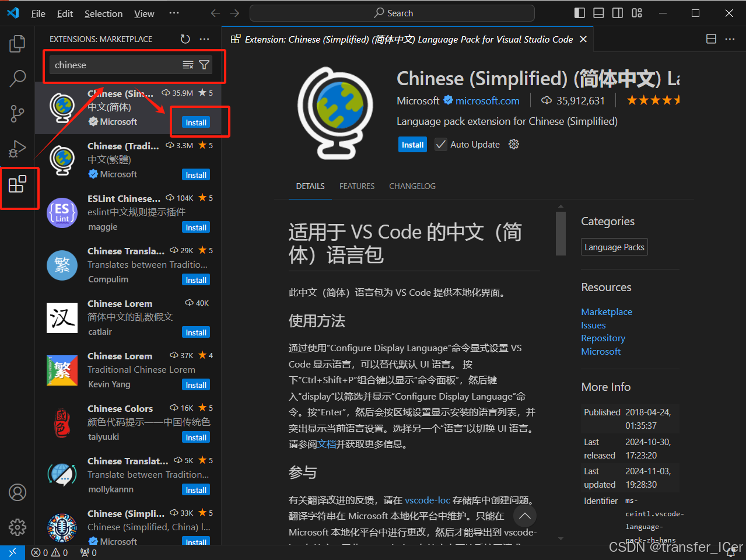Open the Source Control view icon
746x560 pixels.
click(17, 113)
